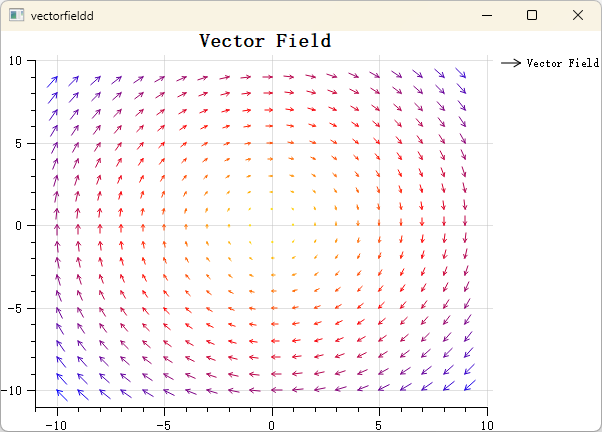Click the blue arrow at top-left plot corner
The height and width of the screenshot is (432, 602).
pos(52,82)
